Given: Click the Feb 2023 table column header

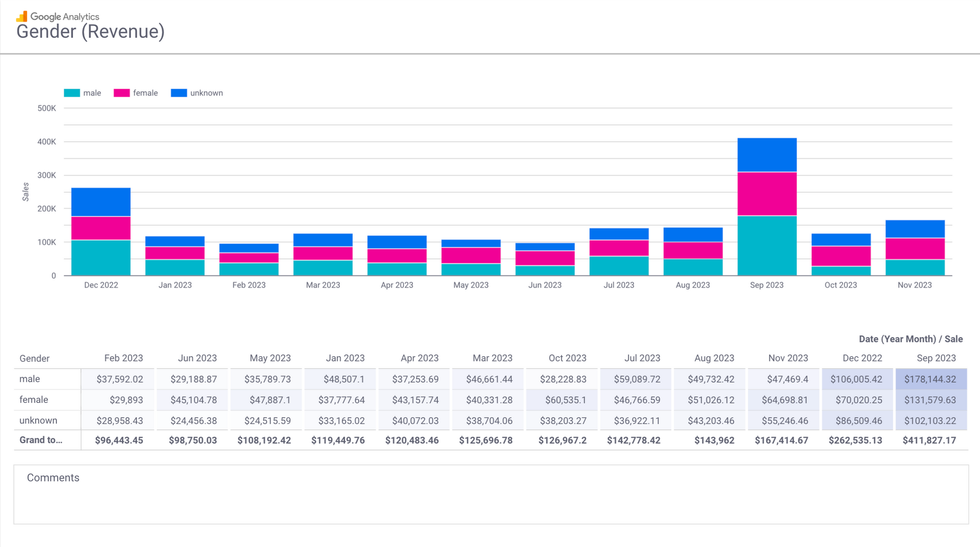Looking at the screenshot, I should pyautogui.click(x=123, y=358).
